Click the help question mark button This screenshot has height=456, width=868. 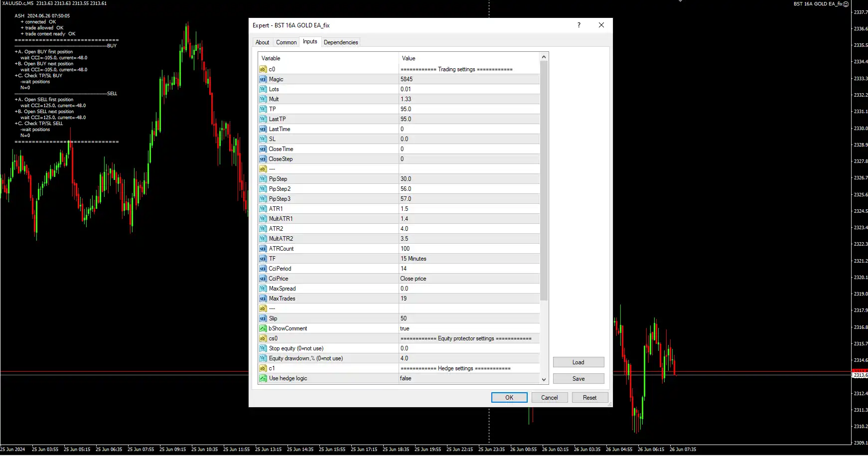(579, 25)
